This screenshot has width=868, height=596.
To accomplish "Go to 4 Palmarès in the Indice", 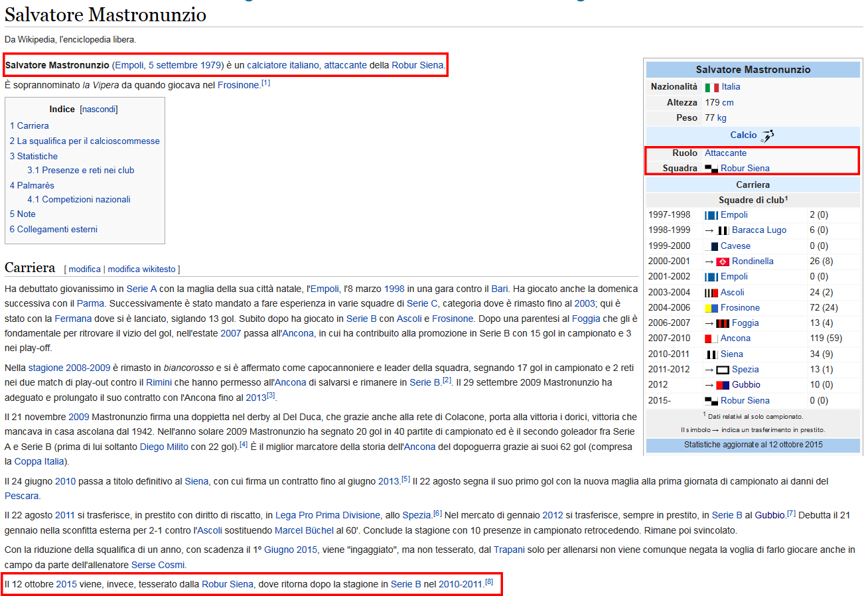I will [32, 185].
